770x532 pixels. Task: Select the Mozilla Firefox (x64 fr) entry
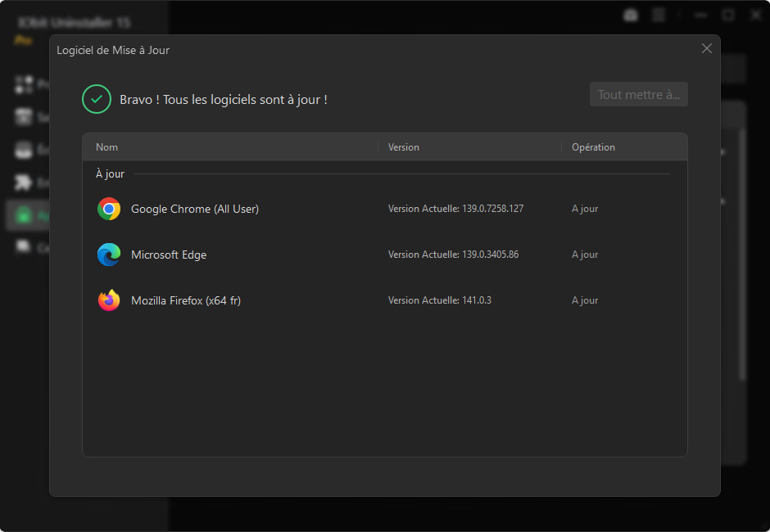pos(186,300)
